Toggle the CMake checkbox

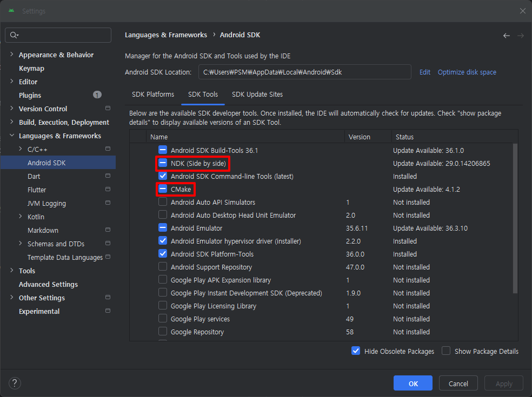[163, 189]
